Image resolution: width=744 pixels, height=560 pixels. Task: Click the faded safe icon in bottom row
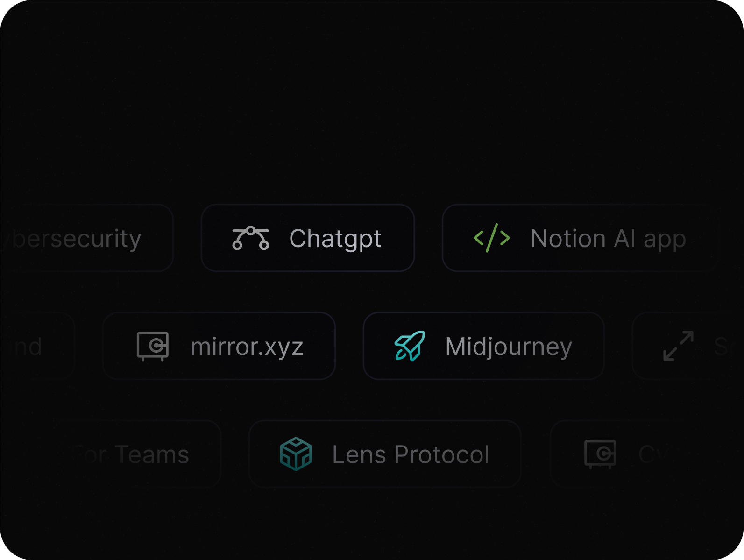coord(600,454)
